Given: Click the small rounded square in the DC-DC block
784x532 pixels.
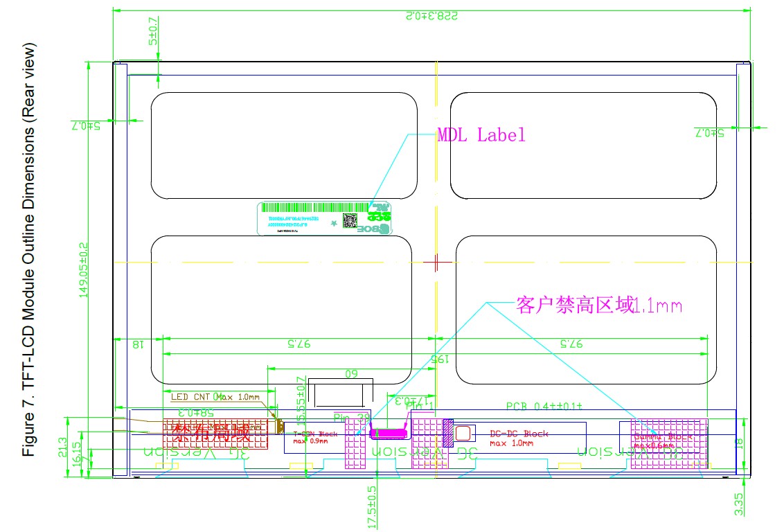Looking at the screenshot, I should point(463,433).
